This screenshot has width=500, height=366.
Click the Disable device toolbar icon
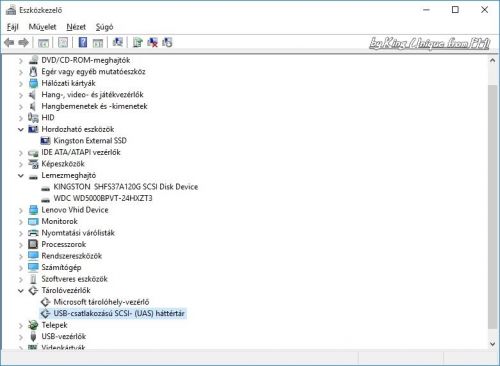click(x=167, y=42)
